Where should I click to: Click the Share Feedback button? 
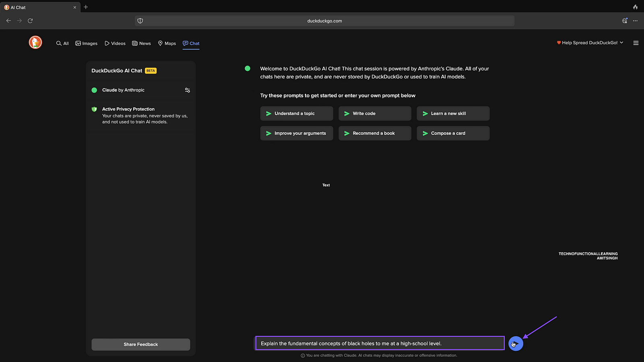click(140, 344)
